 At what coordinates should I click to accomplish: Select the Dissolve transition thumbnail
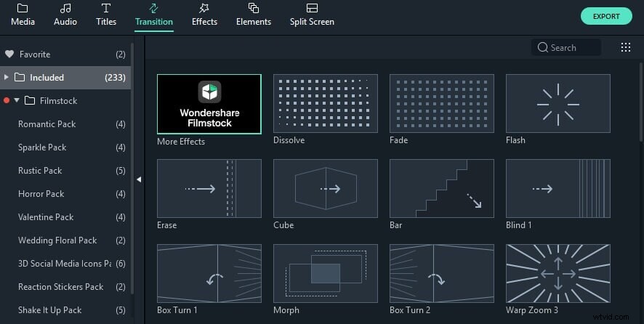325,103
